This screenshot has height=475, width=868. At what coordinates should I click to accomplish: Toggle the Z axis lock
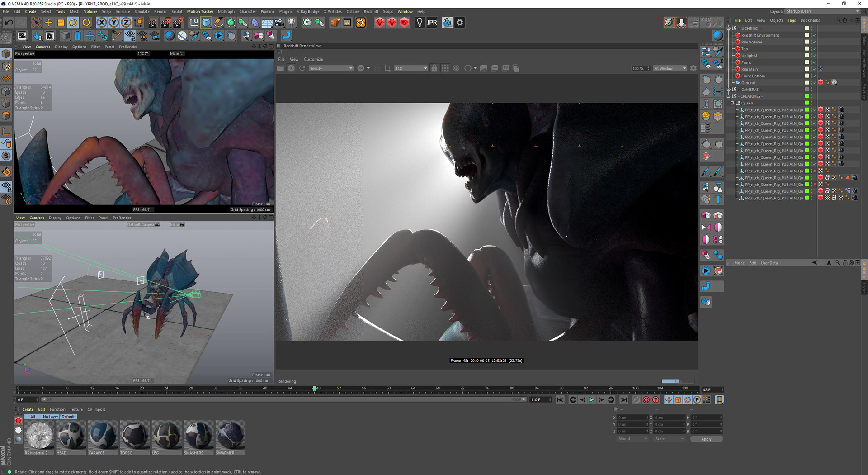(x=126, y=23)
